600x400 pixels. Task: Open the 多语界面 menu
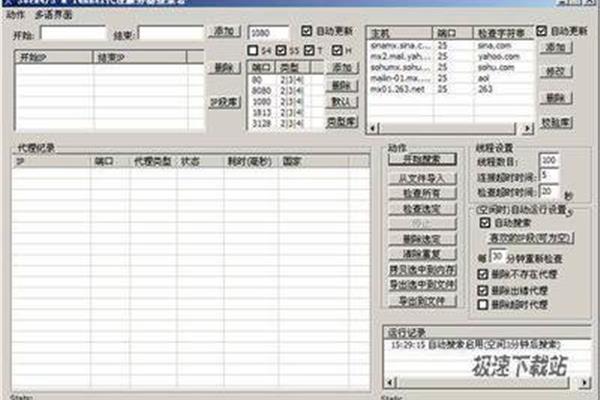pyautogui.click(x=53, y=15)
